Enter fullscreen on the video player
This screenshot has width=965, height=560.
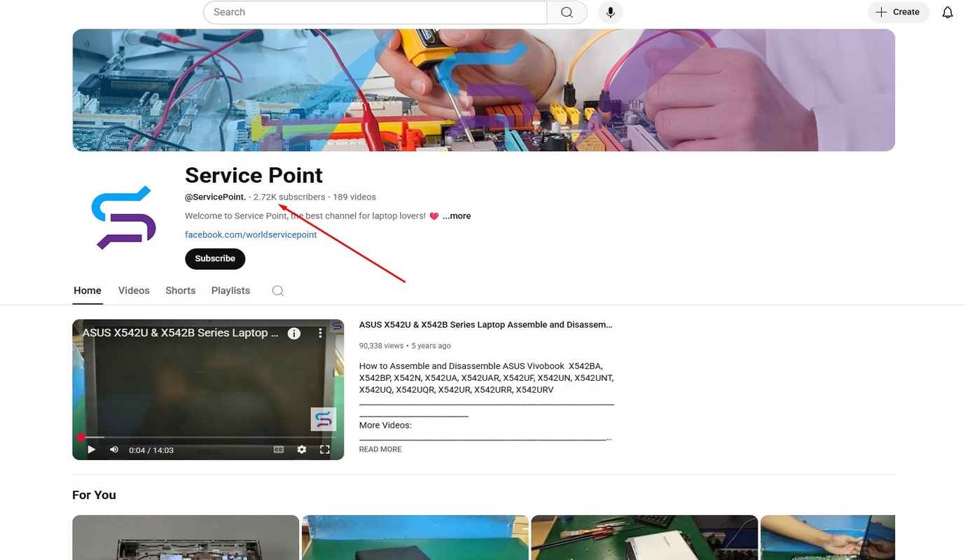click(325, 449)
